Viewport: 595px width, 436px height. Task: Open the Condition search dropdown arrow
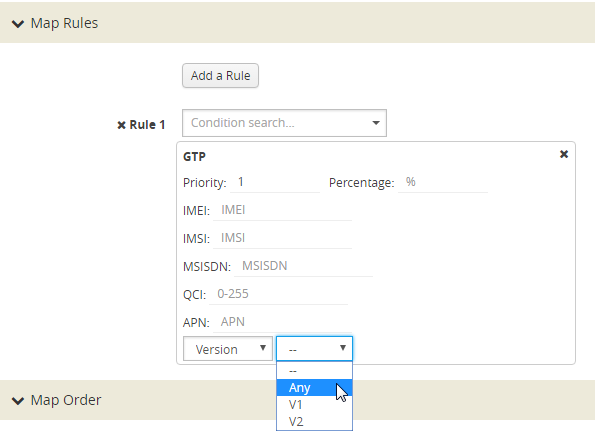376,123
